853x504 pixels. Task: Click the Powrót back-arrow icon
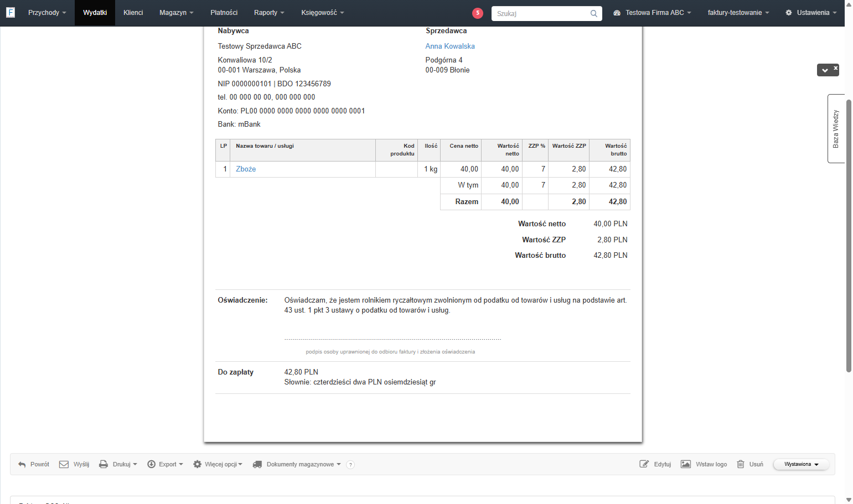tap(22, 465)
